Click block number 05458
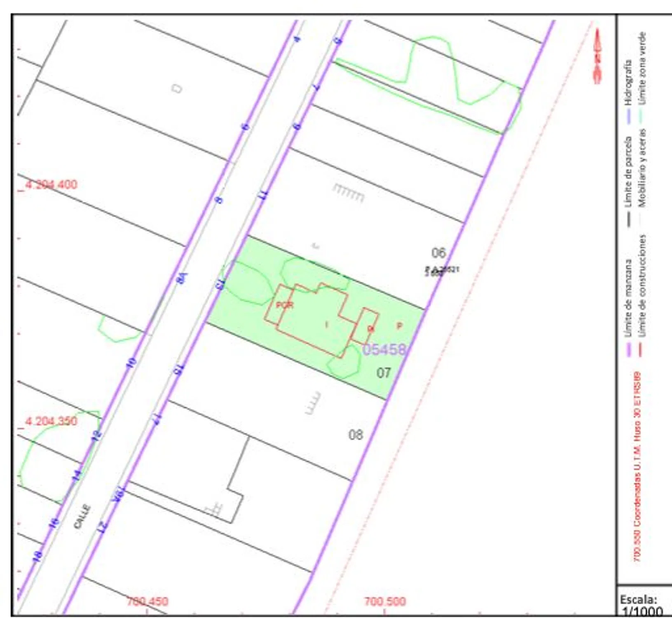The width and height of the screenshot is (672, 618). tap(384, 349)
